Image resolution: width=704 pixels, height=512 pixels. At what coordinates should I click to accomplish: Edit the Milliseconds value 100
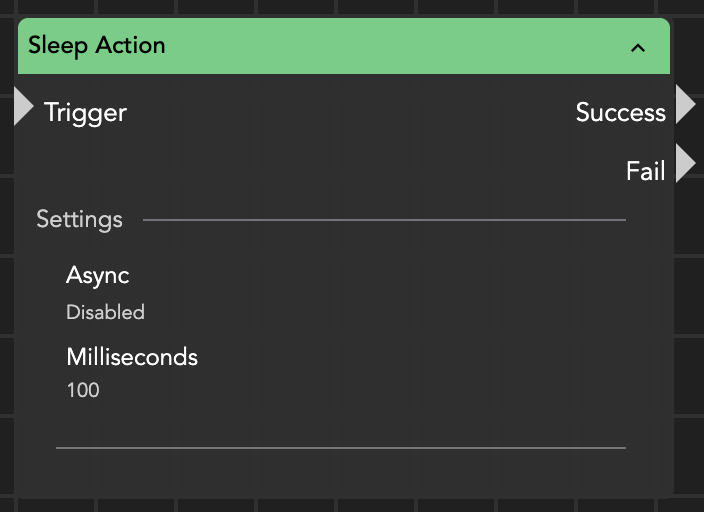coord(83,391)
